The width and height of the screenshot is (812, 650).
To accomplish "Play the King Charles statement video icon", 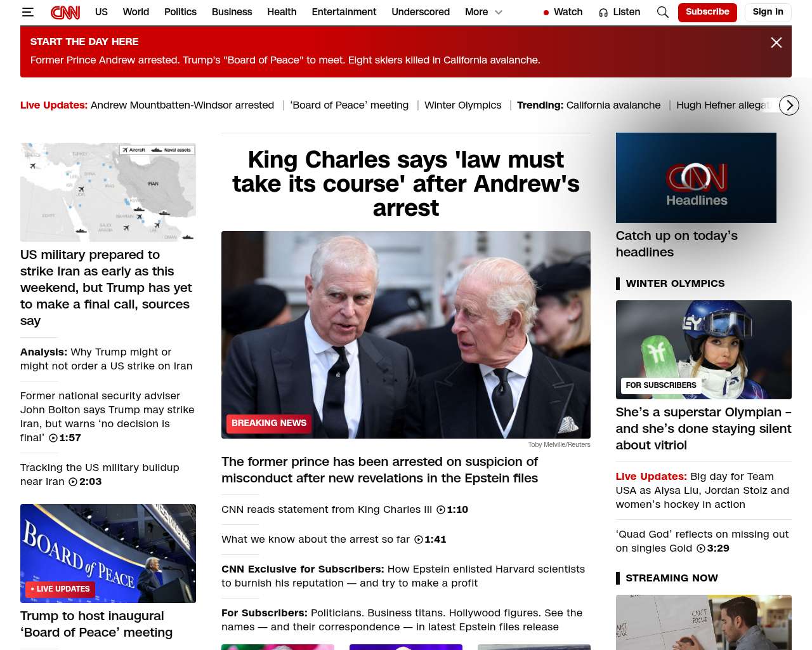I will click(x=441, y=510).
